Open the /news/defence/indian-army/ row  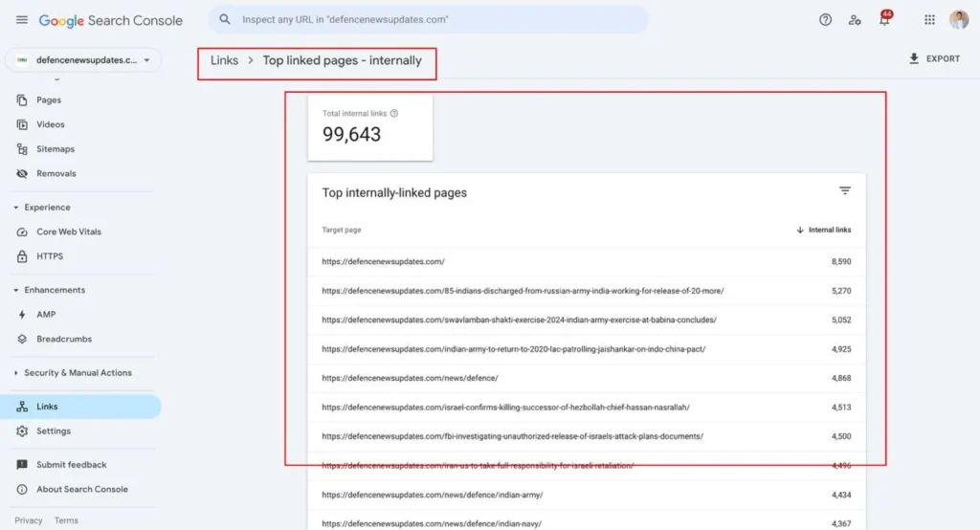(587, 495)
